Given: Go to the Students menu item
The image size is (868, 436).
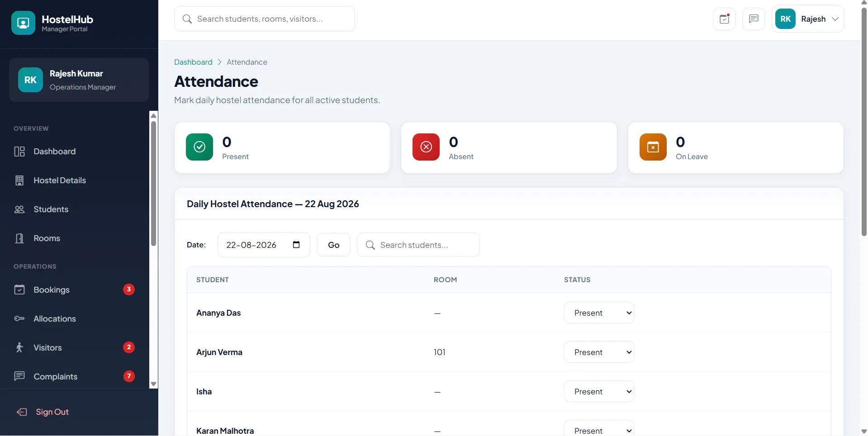Looking at the screenshot, I should 75,209.
